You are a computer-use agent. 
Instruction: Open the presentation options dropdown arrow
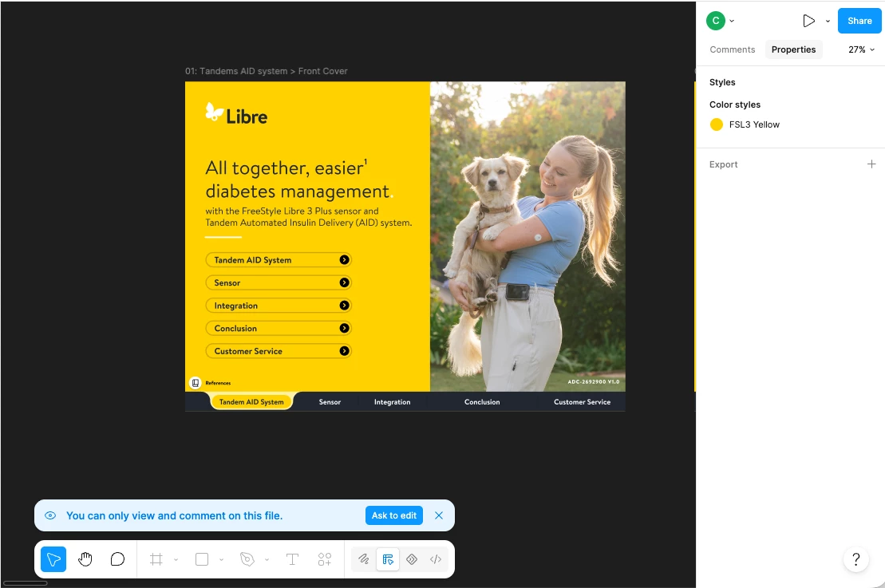pos(828,21)
